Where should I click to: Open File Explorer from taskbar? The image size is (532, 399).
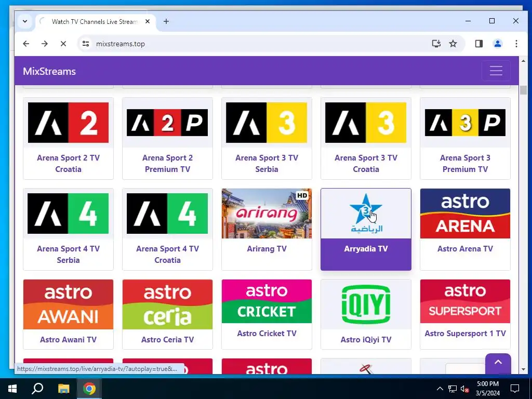click(x=63, y=389)
